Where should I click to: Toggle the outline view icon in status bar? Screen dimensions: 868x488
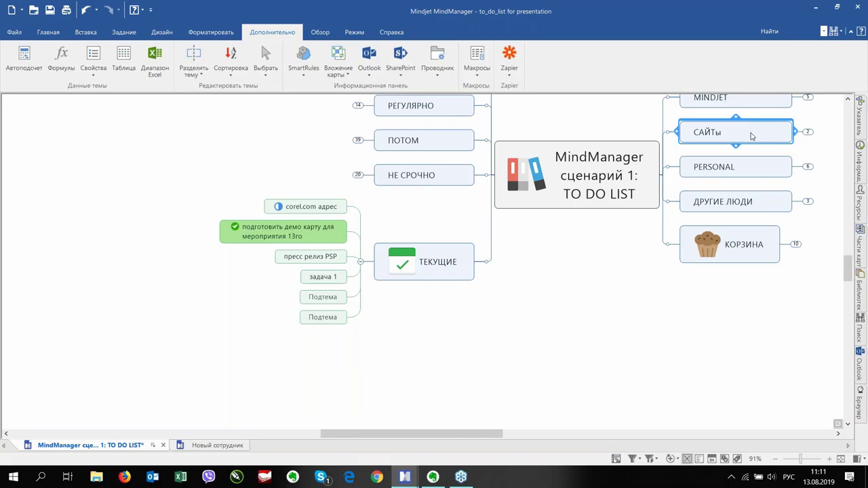(x=699, y=459)
